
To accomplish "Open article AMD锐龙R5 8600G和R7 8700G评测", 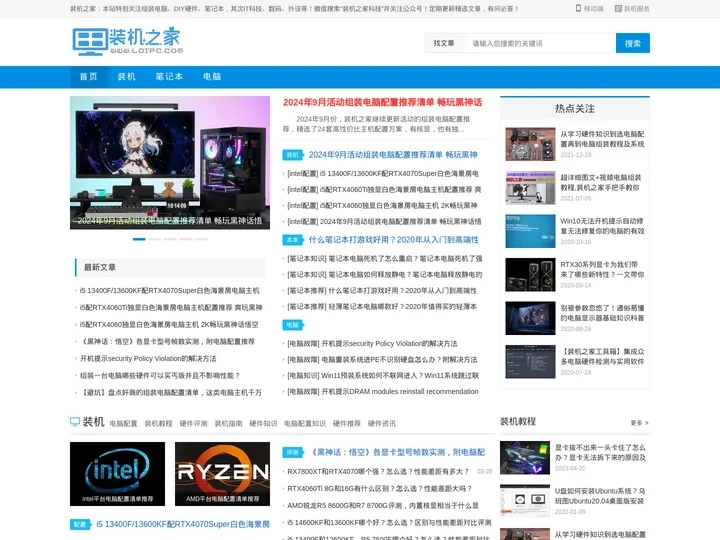I will (383, 506).
